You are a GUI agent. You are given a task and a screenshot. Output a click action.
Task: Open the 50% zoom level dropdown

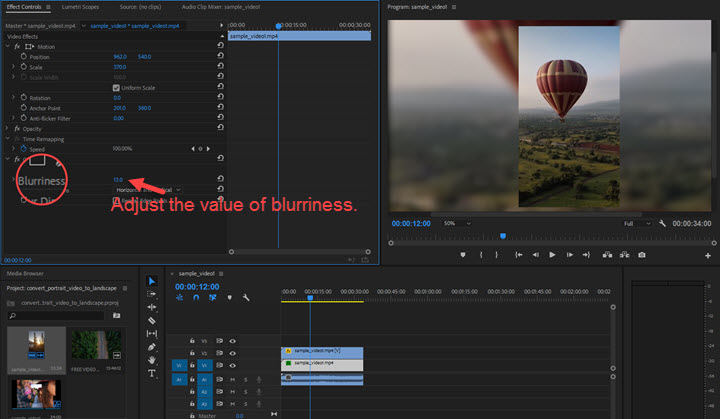(x=457, y=223)
